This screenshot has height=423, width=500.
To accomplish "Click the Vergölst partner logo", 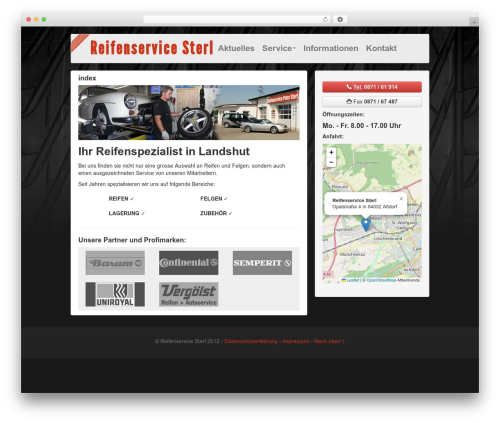I will coord(189,294).
